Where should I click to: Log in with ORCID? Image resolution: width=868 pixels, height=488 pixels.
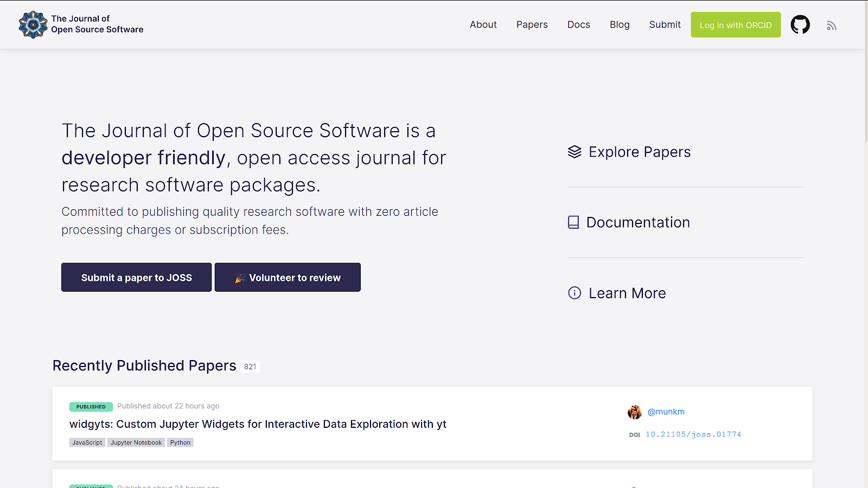click(x=736, y=25)
